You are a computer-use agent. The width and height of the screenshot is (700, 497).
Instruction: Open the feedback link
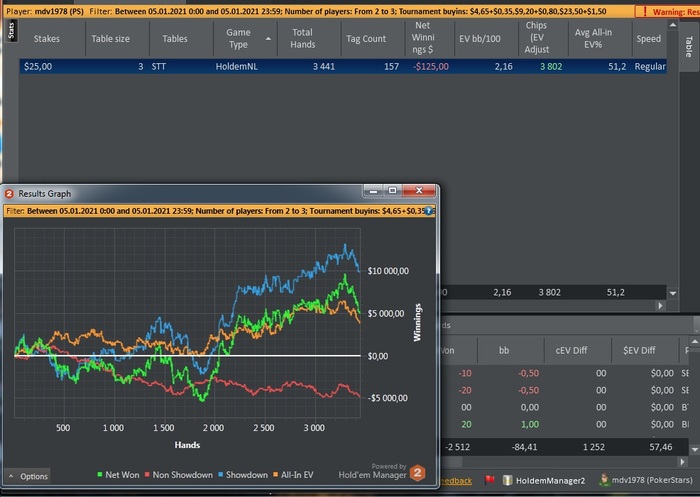pos(455,480)
